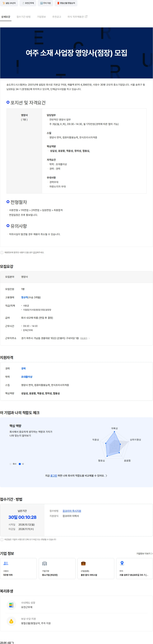Click the 중소기업 (비상장) card
153x644 pixels.
click(57, 568)
